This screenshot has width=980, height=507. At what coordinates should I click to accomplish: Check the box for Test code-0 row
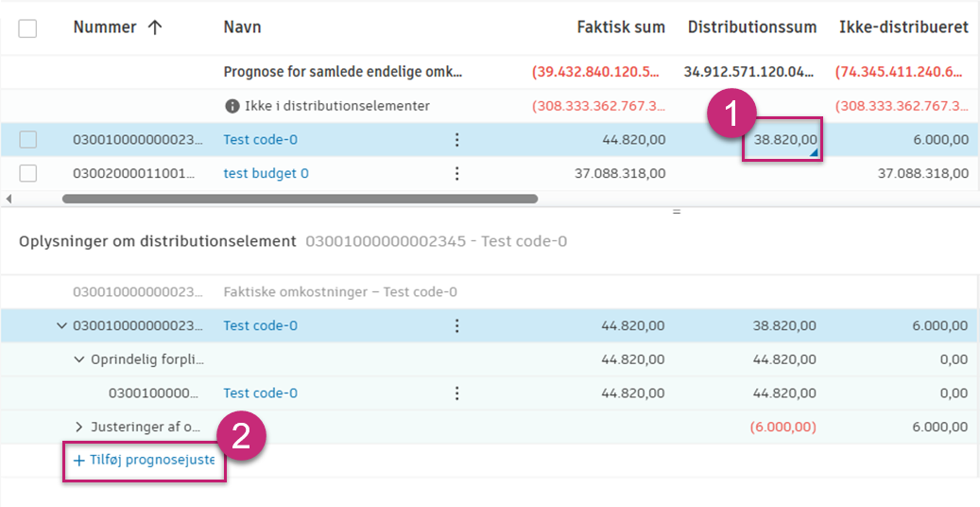28,140
